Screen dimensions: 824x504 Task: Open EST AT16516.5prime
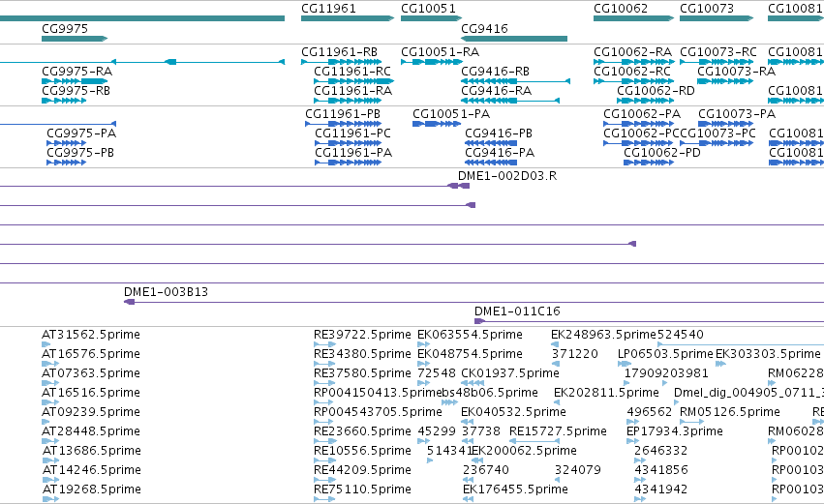point(91,393)
